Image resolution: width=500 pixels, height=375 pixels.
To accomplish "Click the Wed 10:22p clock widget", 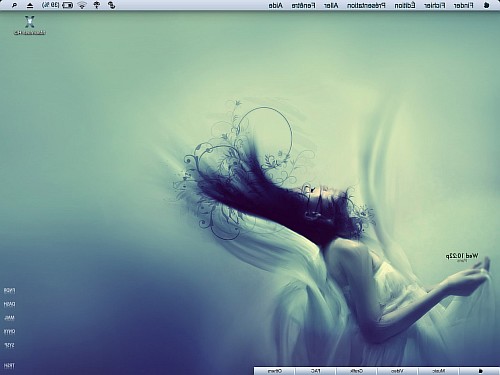I will pos(462,256).
